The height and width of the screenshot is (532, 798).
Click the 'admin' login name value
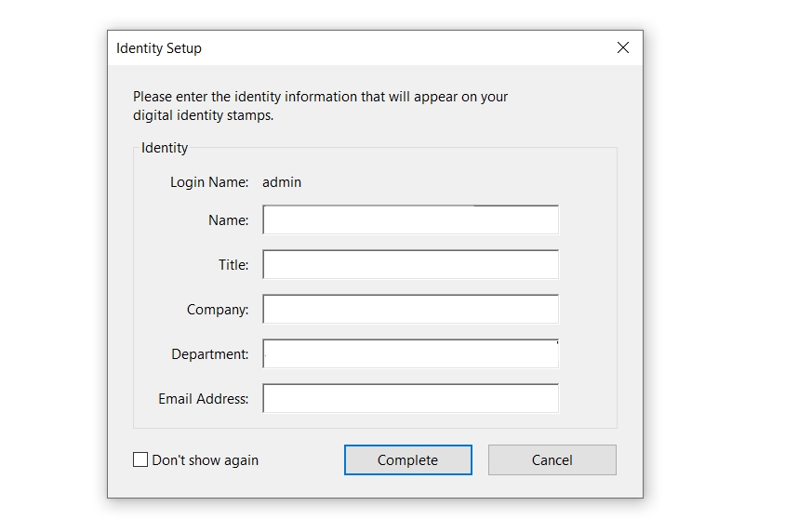(x=282, y=182)
